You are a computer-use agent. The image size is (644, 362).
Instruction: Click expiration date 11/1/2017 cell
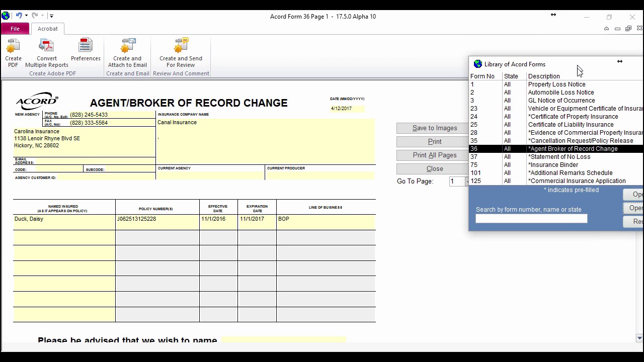(x=257, y=222)
